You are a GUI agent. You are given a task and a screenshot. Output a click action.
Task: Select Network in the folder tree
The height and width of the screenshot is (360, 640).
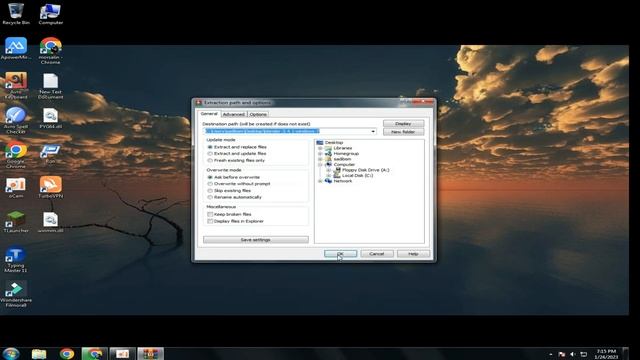pos(342,181)
